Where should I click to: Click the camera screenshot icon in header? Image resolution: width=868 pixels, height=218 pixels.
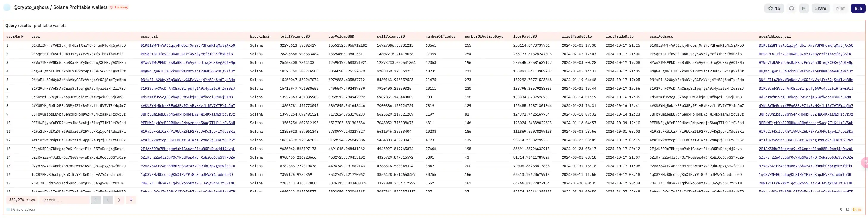[804, 8]
